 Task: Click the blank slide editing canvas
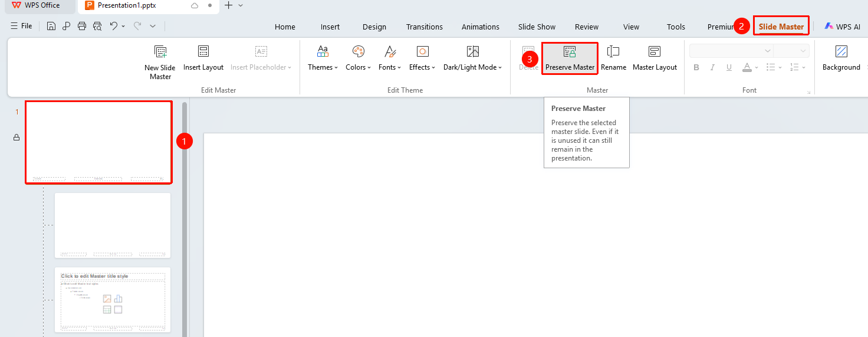(x=535, y=235)
